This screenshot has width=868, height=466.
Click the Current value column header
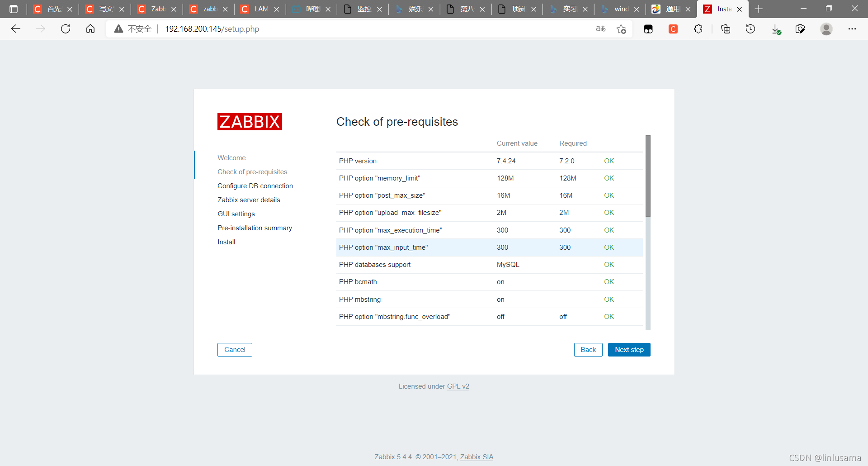[517, 143]
